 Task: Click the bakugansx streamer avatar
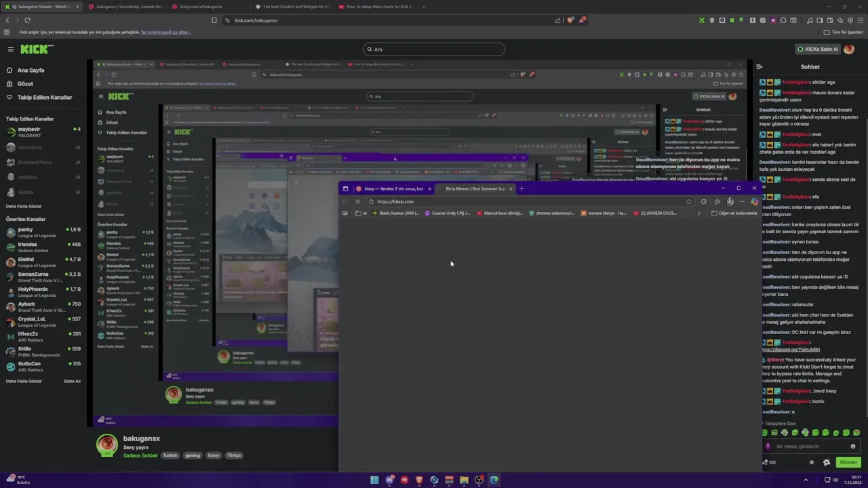pyautogui.click(x=106, y=444)
